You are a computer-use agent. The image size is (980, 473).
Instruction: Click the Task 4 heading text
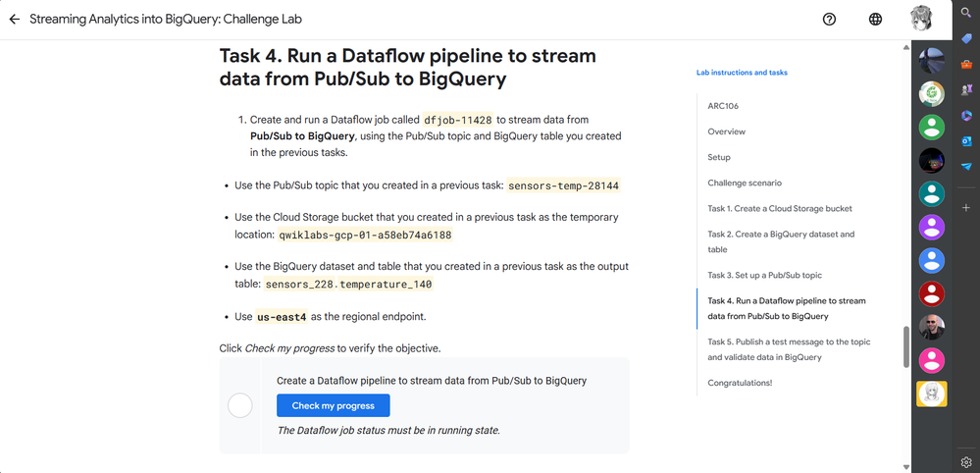coord(407,68)
